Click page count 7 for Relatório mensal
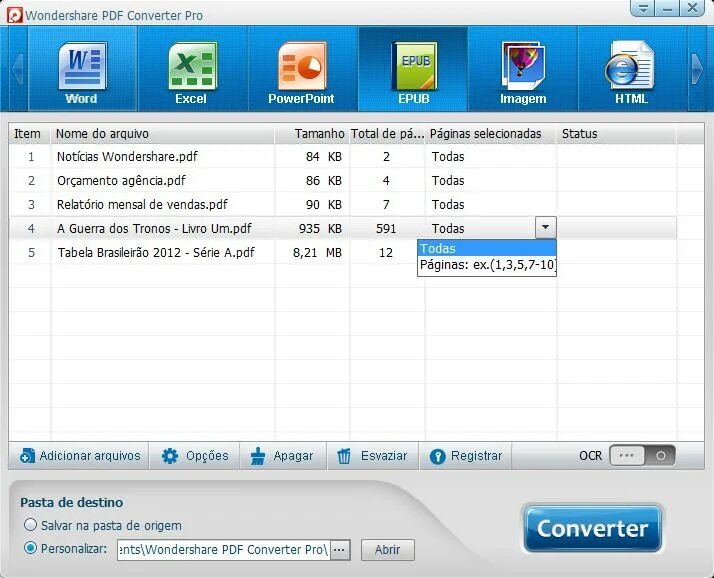714x578 pixels. pyautogui.click(x=386, y=205)
